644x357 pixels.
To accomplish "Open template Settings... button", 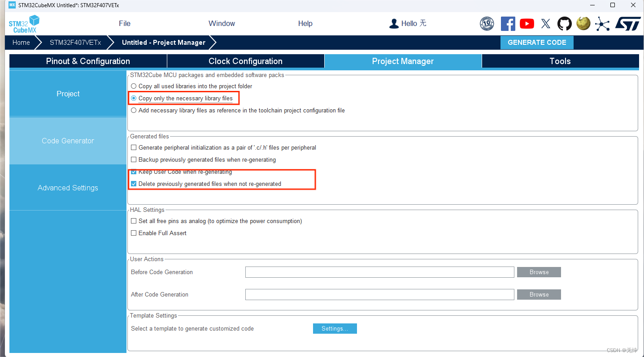I will [335, 328].
